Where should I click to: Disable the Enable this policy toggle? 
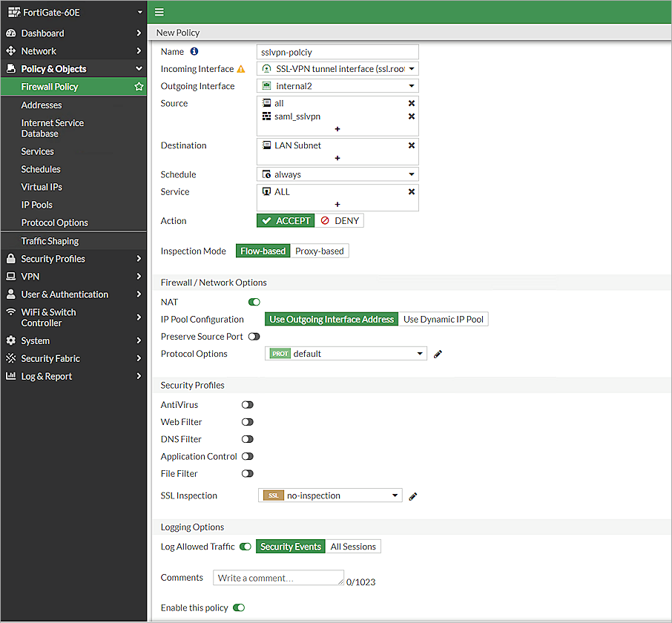pyautogui.click(x=239, y=607)
